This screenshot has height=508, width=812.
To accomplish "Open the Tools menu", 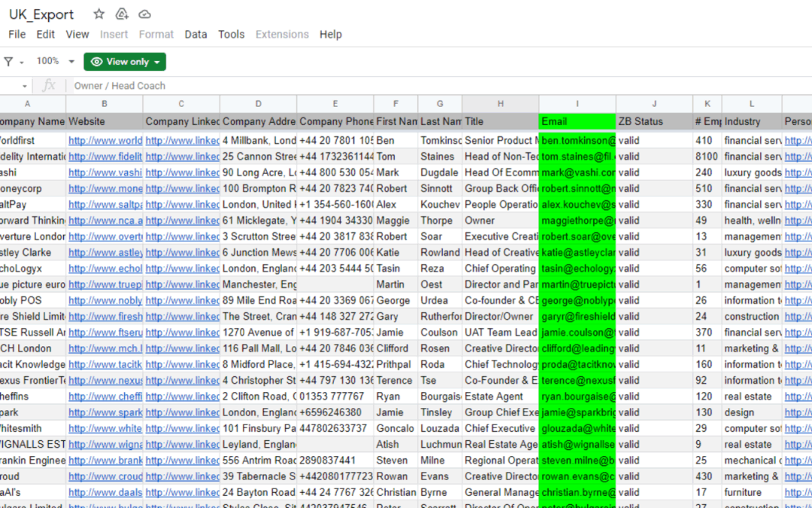I will pos(231,34).
